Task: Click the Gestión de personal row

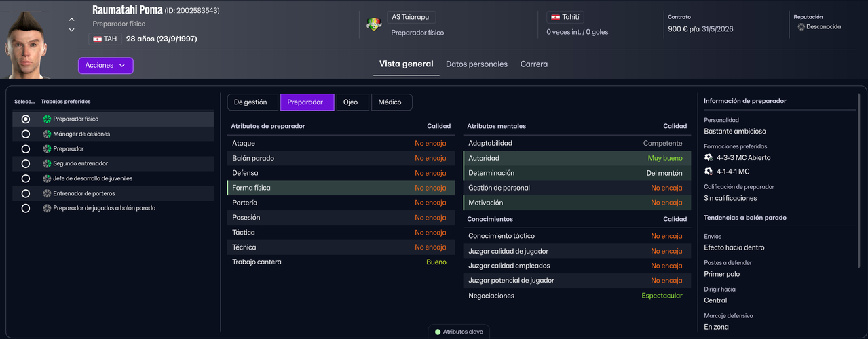Action: 576,188
